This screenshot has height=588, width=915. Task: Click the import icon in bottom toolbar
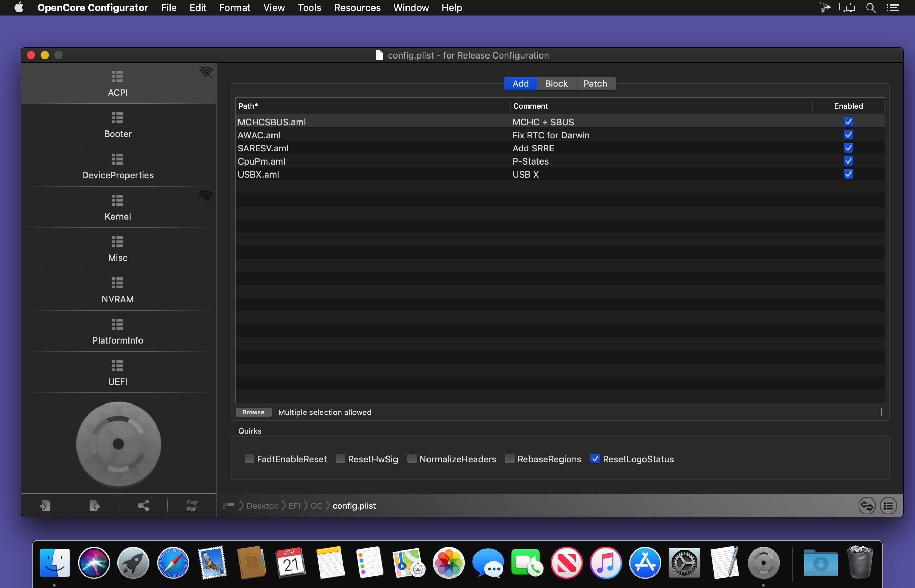[45, 505]
